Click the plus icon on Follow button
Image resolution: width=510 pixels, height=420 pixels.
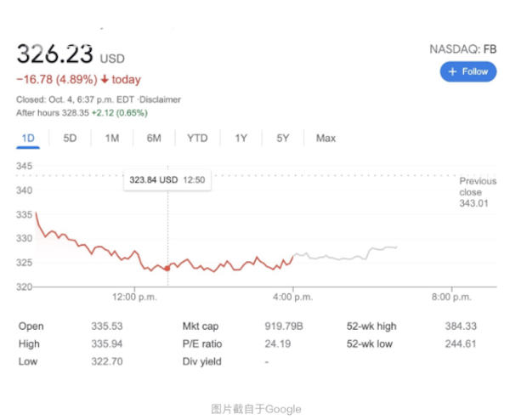coord(452,71)
